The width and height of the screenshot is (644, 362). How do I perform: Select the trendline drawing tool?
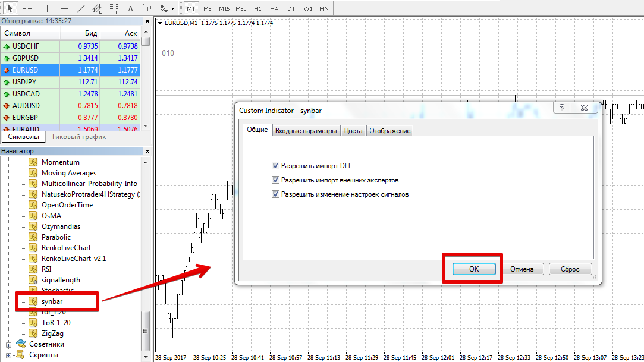point(81,8)
